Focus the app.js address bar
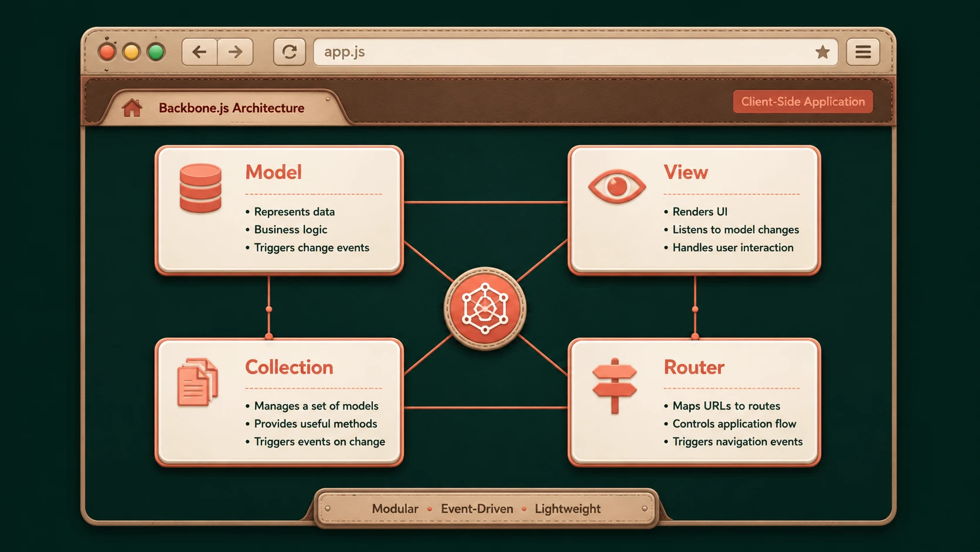 [x=576, y=52]
